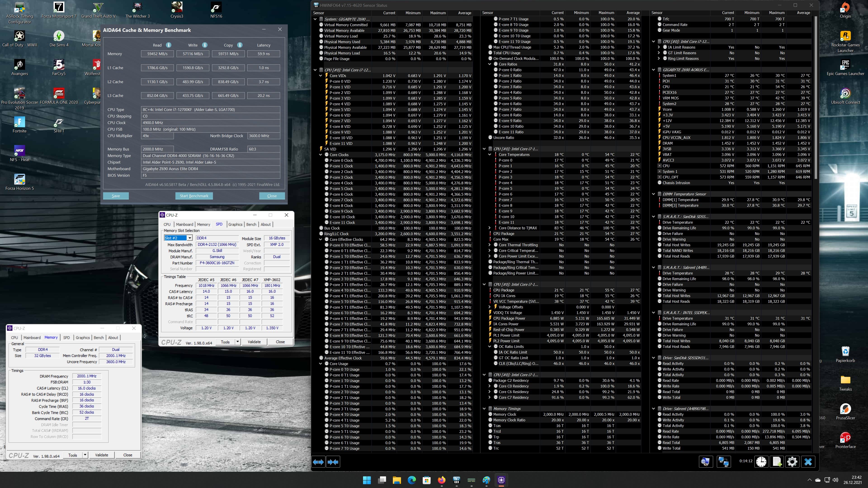Collapse the Core VIDs tree node
868x488 pixels.
click(321, 76)
